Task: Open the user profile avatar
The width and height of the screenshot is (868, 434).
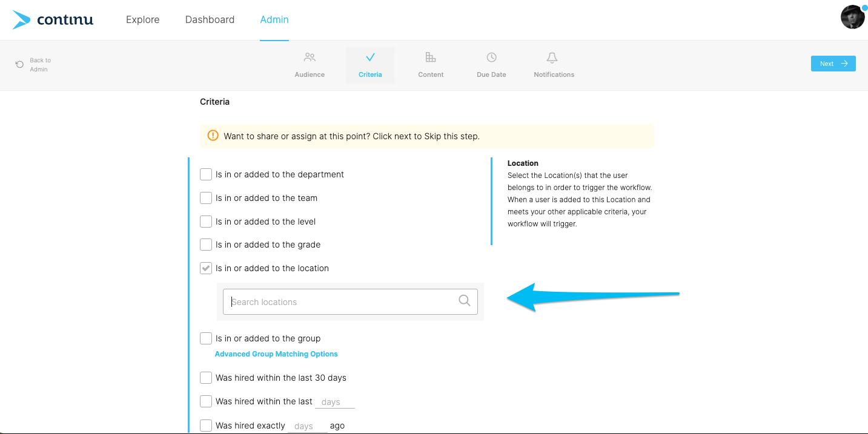Action: (853, 17)
